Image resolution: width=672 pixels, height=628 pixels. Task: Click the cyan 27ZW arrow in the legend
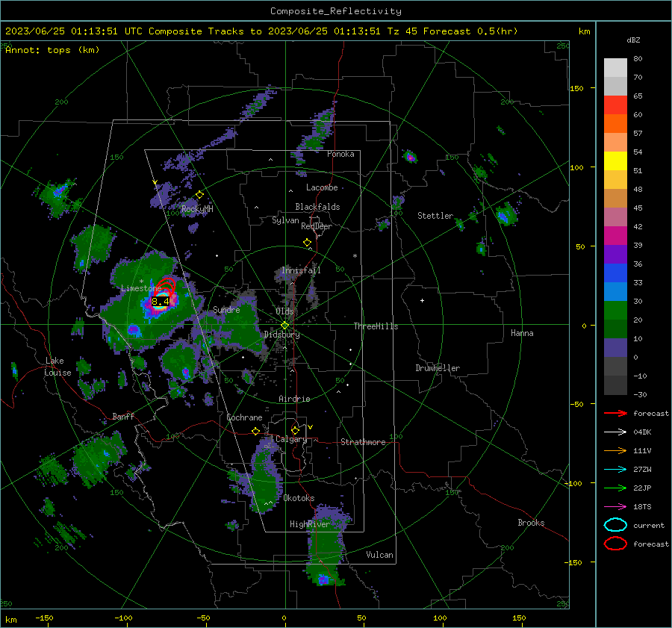(615, 470)
